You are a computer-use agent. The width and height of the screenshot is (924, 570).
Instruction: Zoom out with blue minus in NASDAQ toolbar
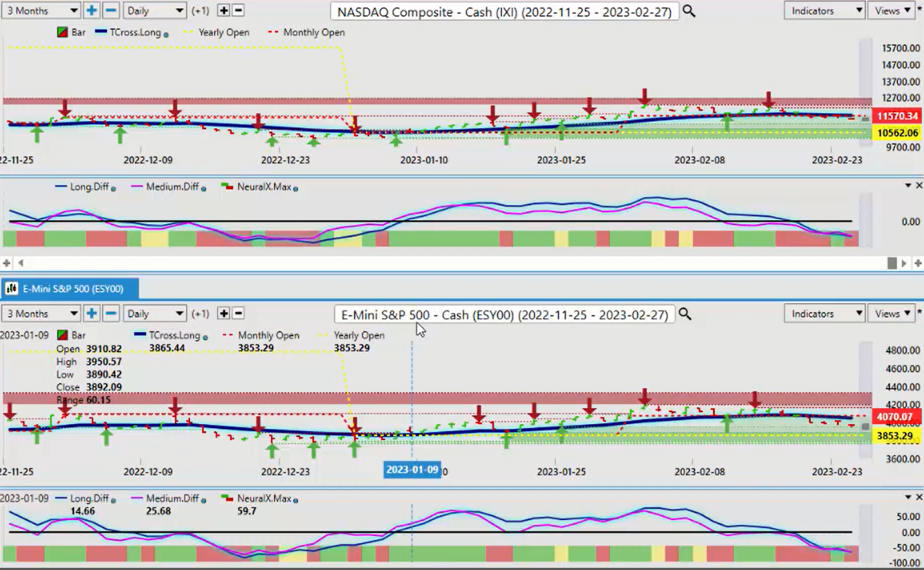pos(111,10)
